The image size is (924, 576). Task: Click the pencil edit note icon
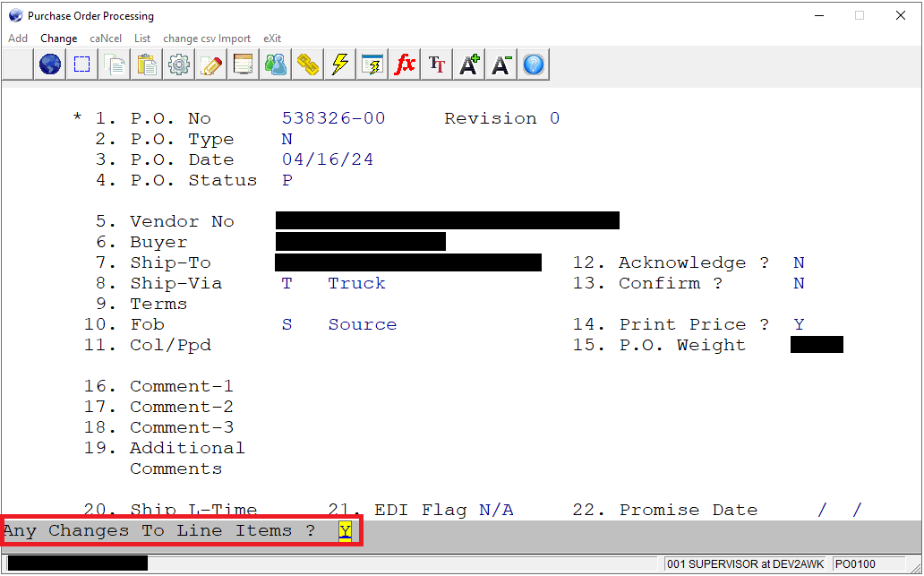(x=211, y=64)
